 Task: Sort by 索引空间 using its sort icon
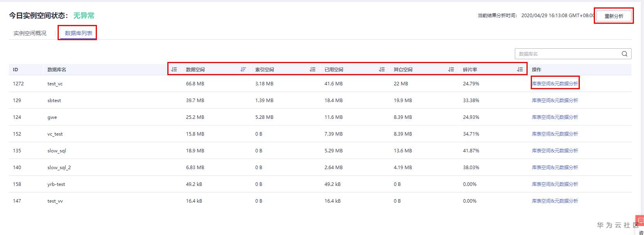(312, 69)
